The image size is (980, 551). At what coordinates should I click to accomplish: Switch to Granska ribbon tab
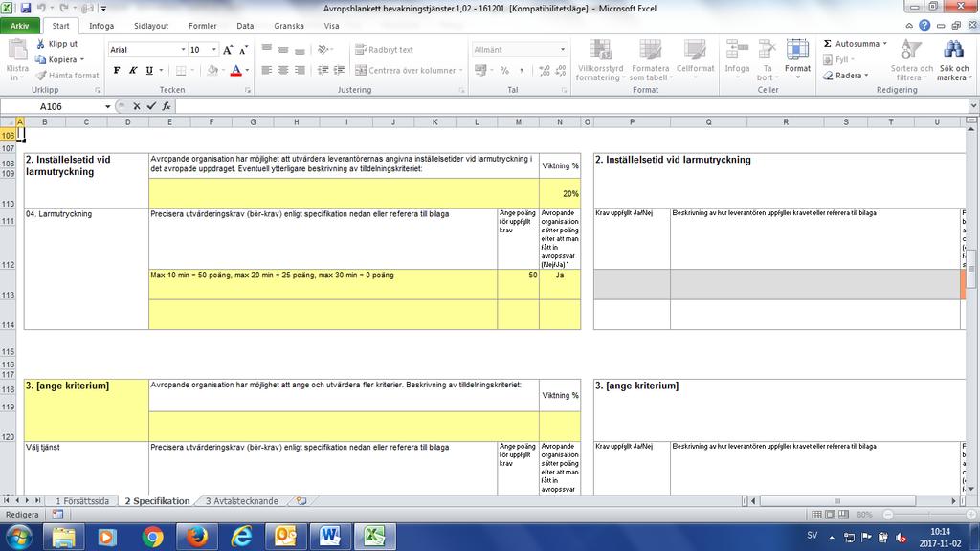pyautogui.click(x=289, y=26)
